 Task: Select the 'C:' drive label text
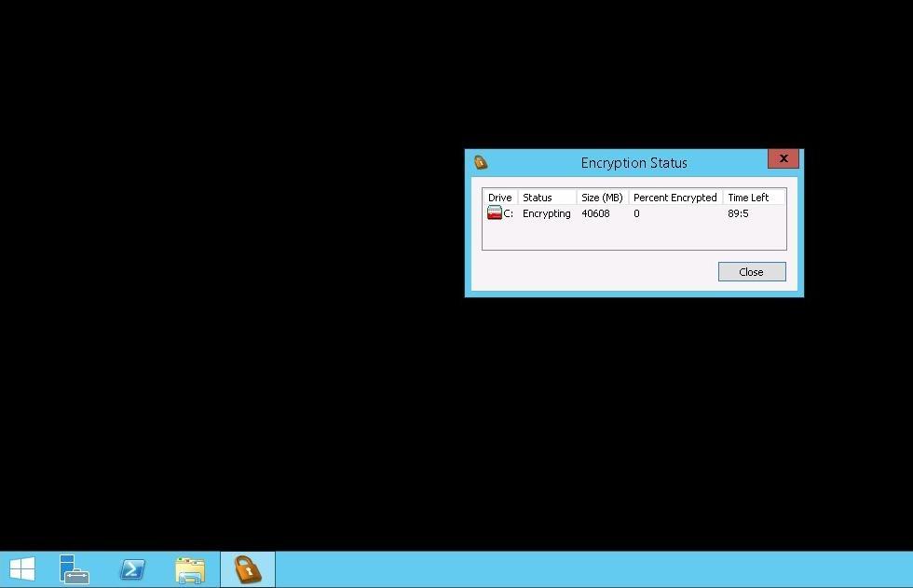tap(509, 213)
